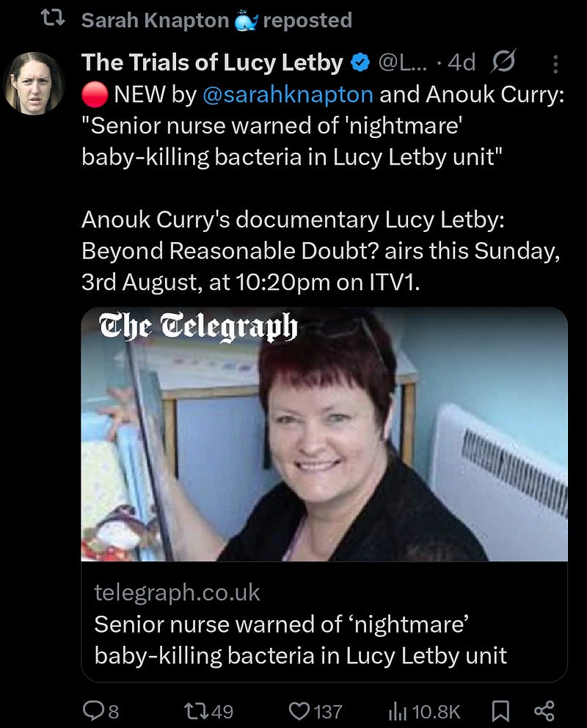Open article headline in link card
This screenshot has height=728, width=587.
(x=300, y=640)
